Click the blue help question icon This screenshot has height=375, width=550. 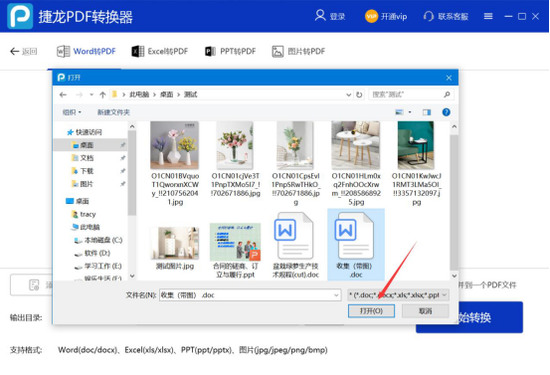446,112
